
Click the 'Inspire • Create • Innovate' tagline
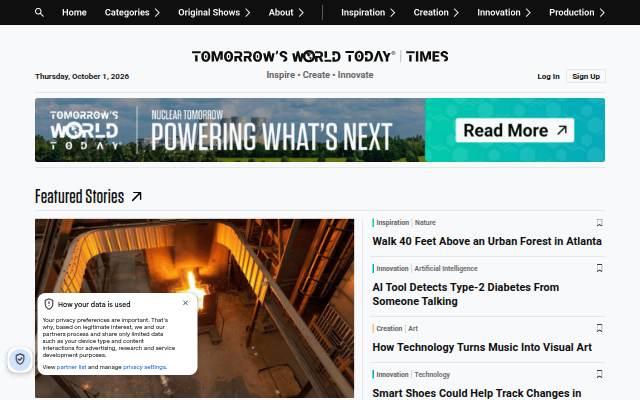coord(320,75)
